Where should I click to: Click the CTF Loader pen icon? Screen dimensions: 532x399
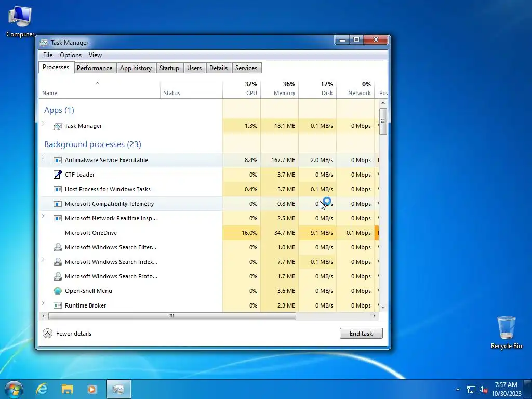(57, 175)
